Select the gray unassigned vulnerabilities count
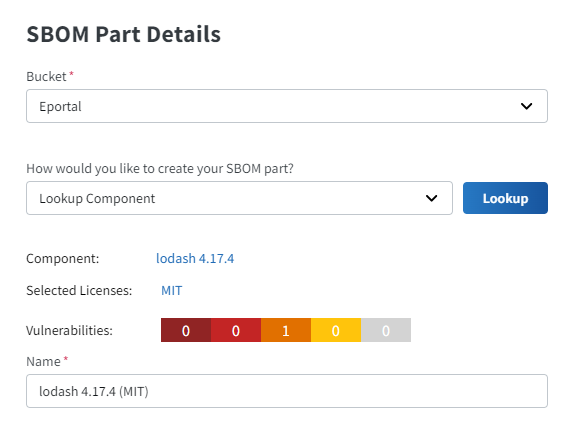Screen dimensions: 581x429 pos(386,330)
